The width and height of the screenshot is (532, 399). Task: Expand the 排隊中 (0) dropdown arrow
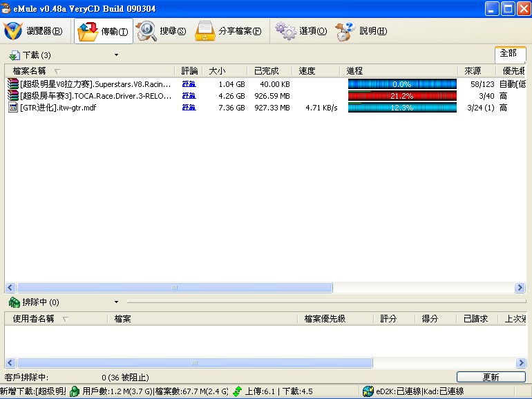116,302
